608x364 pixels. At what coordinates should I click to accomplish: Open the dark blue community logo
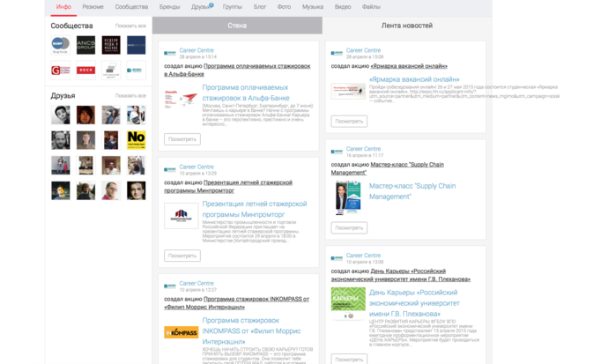coord(136,45)
